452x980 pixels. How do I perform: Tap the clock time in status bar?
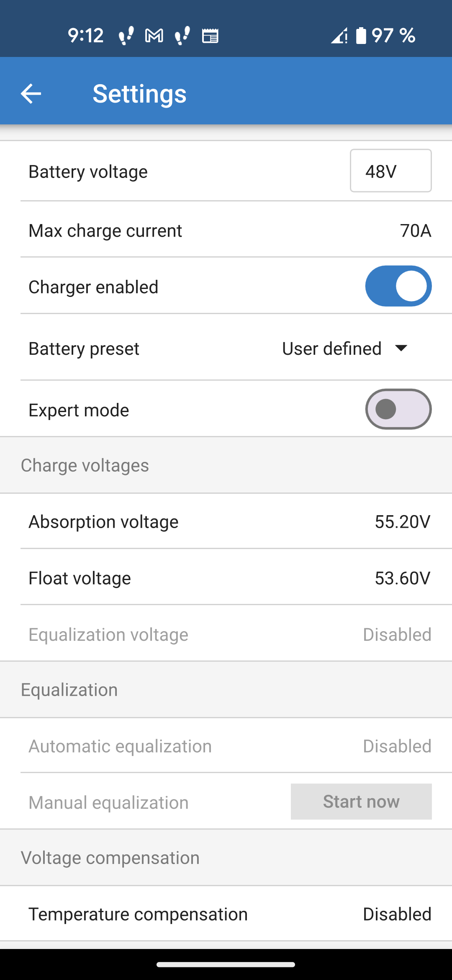(86, 36)
